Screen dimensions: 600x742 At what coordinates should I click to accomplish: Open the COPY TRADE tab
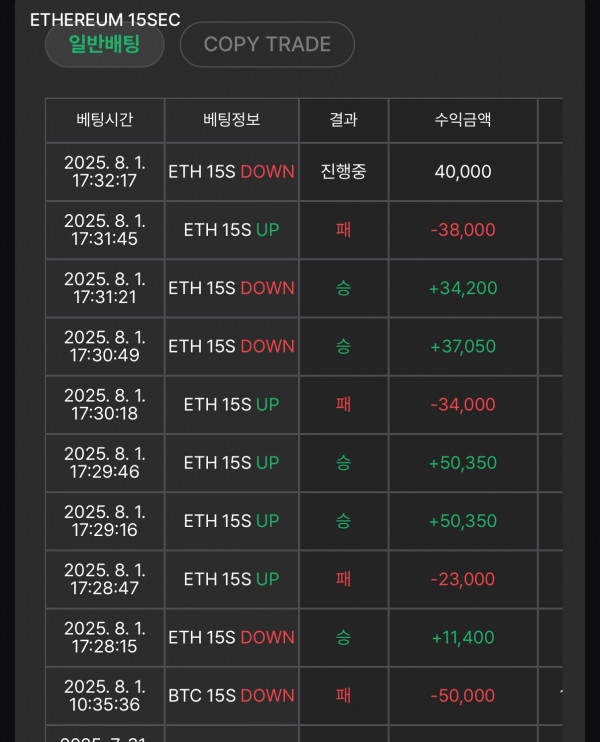(267, 44)
